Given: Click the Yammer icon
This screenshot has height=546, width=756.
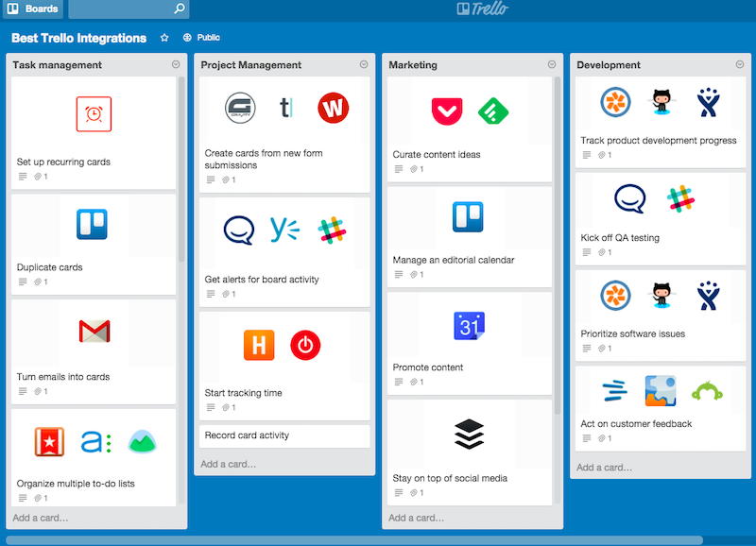Looking at the screenshot, I should click(x=284, y=230).
